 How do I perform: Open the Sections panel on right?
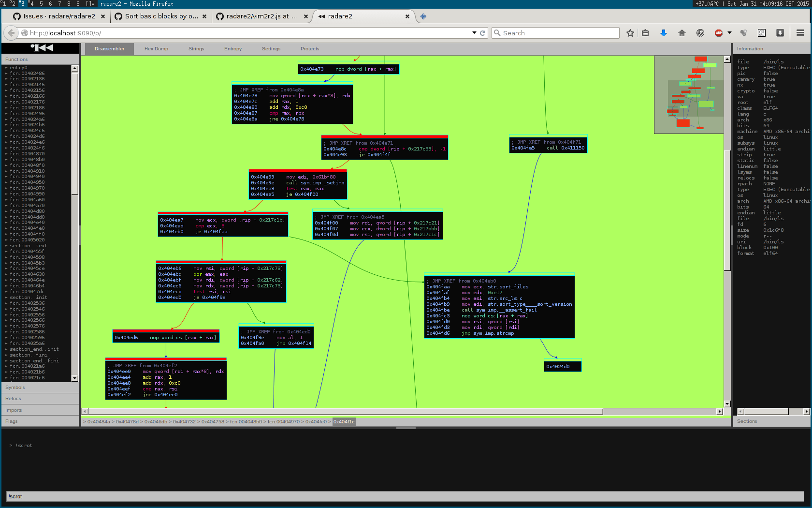(771, 421)
